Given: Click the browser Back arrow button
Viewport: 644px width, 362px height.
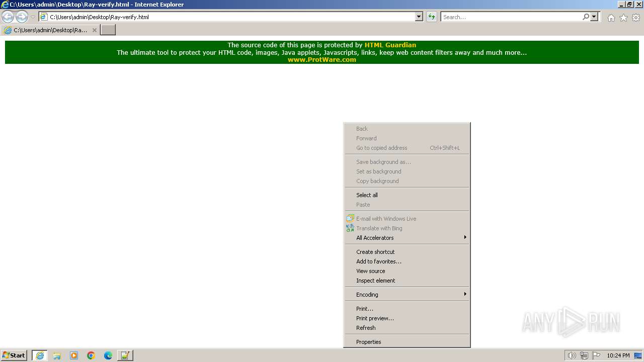Looking at the screenshot, I should 8,17.
